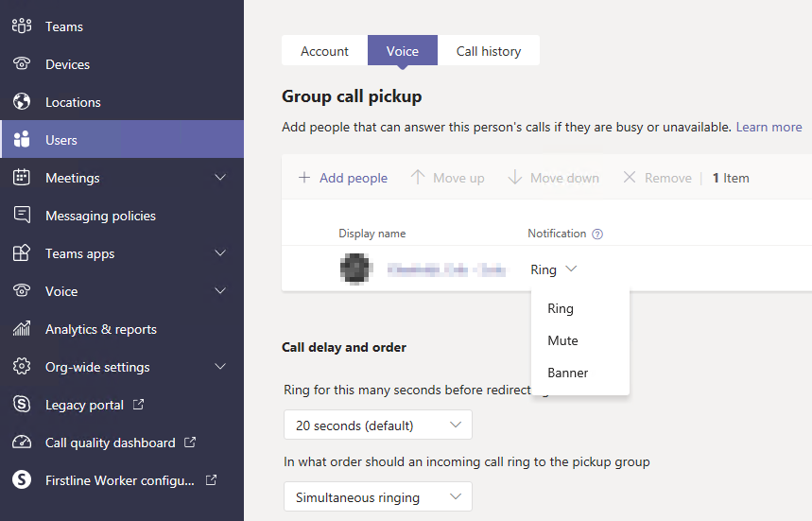This screenshot has height=521, width=812.
Task: Open Firstline Worker configuration link
Action: tap(120, 480)
